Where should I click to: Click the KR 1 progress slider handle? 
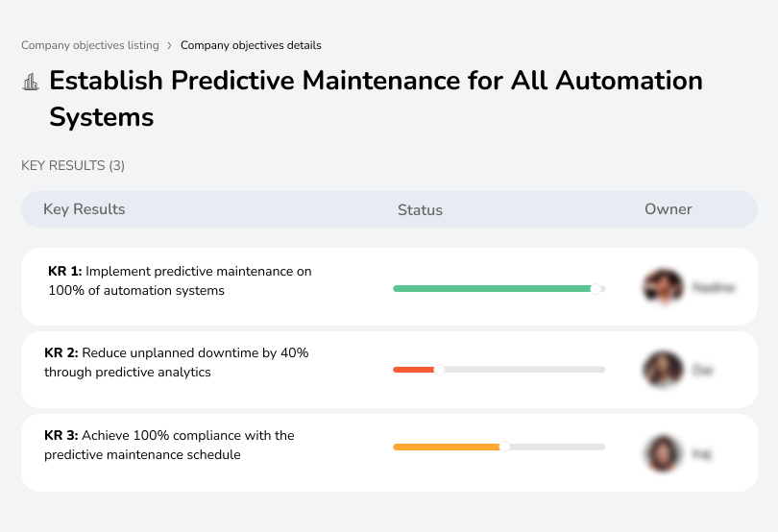pos(596,289)
